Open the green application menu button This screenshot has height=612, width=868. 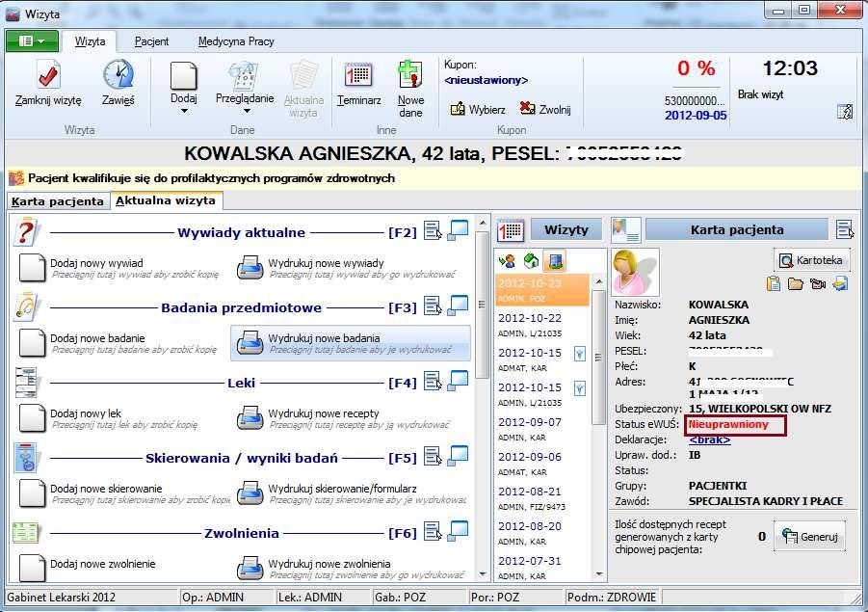[x=32, y=41]
